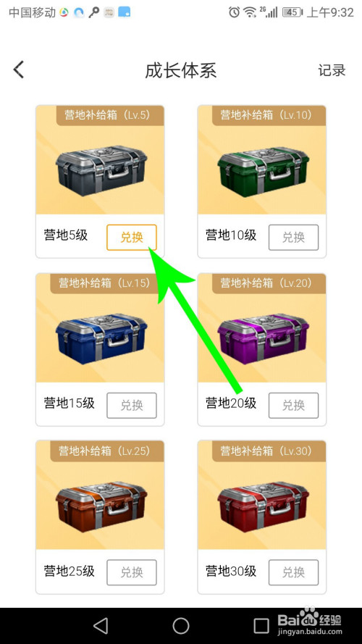Image resolution: width=362 pixels, height=644 pixels.
Task: Tap the Wi-Fi status bar icon
Action: (x=250, y=12)
